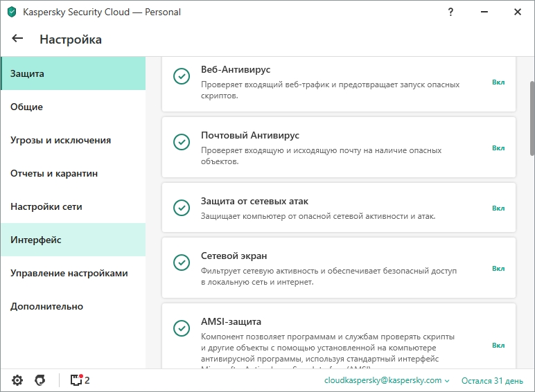Open the Интерфейс section
This screenshot has height=392, width=535.
pyautogui.click(x=73, y=240)
